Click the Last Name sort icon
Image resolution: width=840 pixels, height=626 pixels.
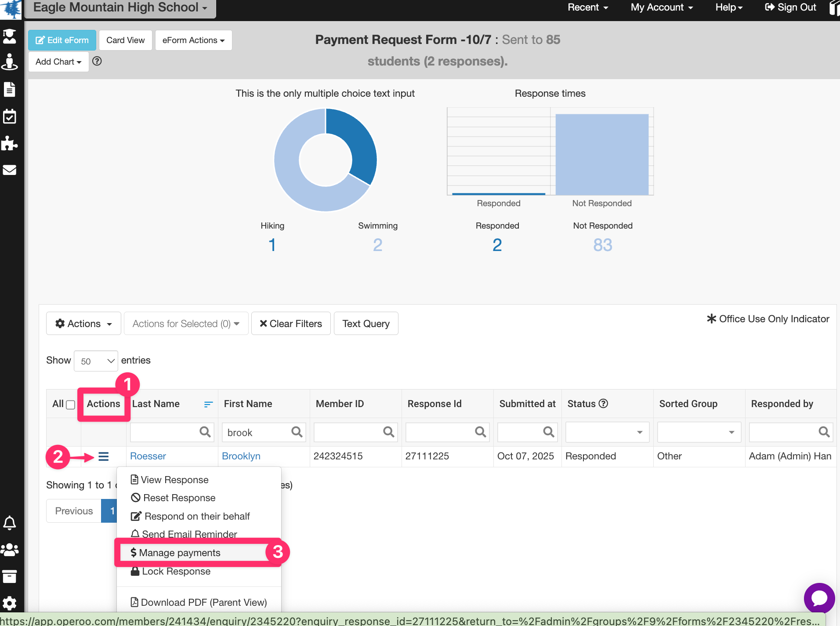coord(208,404)
